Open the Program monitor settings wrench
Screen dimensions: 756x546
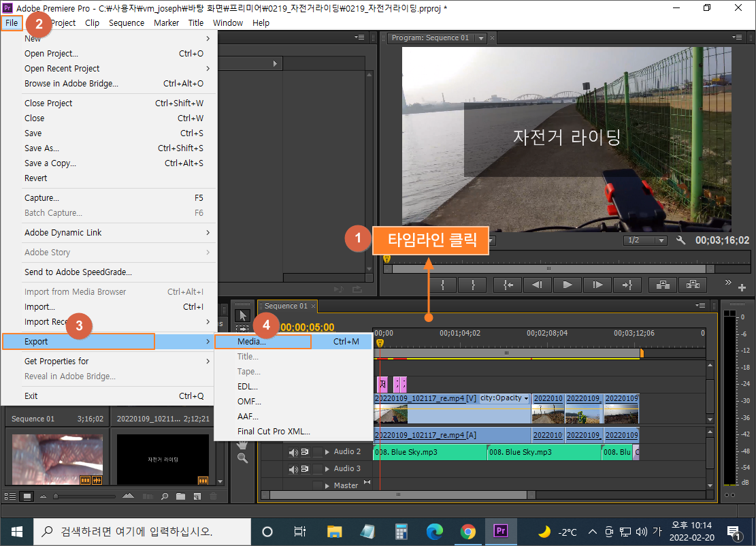pos(680,240)
